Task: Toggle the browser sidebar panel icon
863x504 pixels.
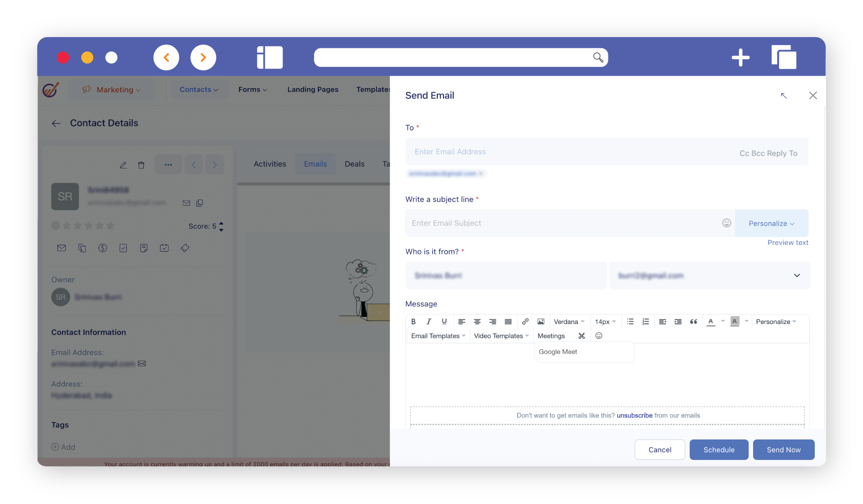Action: [x=270, y=57]
